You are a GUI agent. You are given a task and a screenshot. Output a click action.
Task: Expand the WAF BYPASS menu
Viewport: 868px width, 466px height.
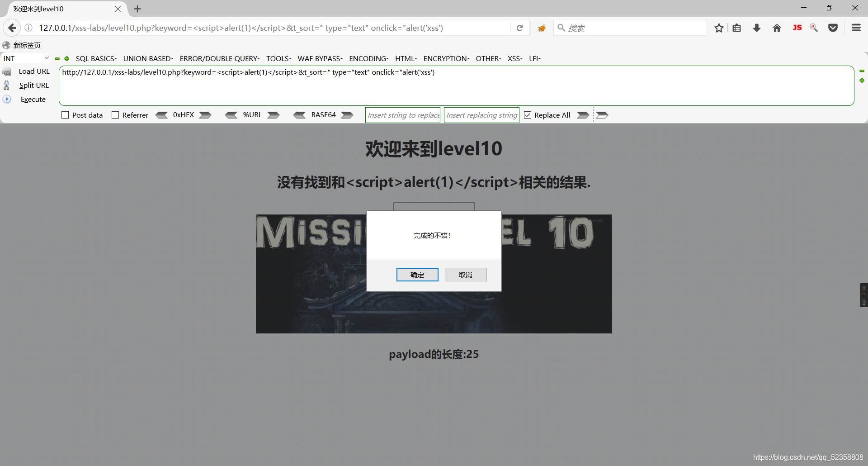coord(320,58)
